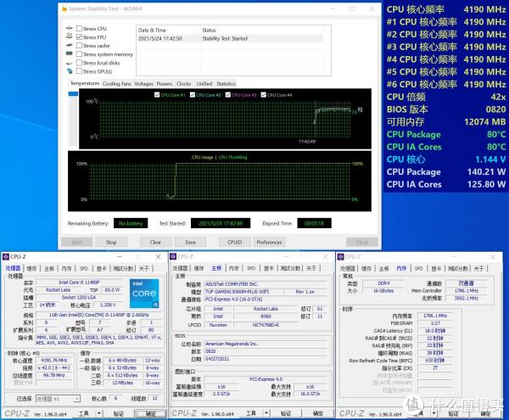Image resolution: width=509 pixels, height=420 pixels.
Task: Click the CPUID button
Action: tap(235, 242)
